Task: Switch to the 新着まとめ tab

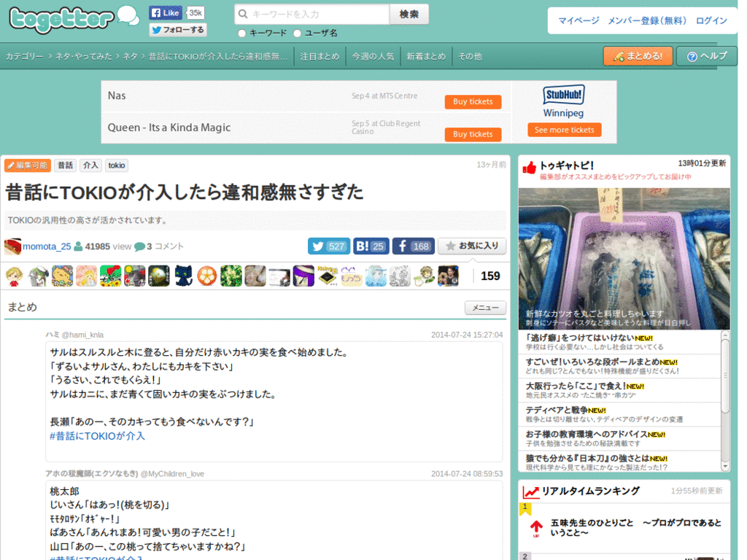Action: point(426,55)
